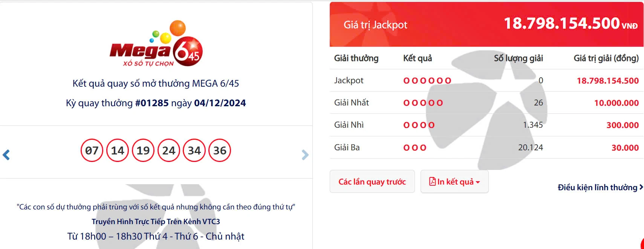This screenshot has height=249, width=644.
Task: Click lottery ball number 34
Action: click(x=194, y=150)
